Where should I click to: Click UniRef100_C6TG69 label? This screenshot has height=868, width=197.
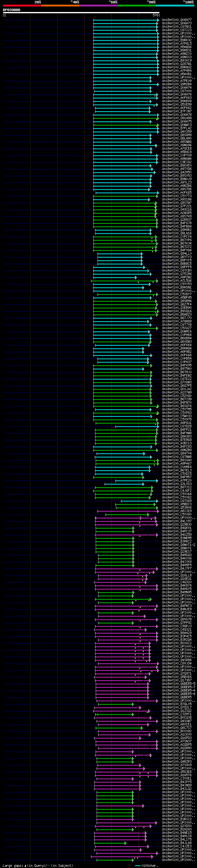[x=177, y=501]
